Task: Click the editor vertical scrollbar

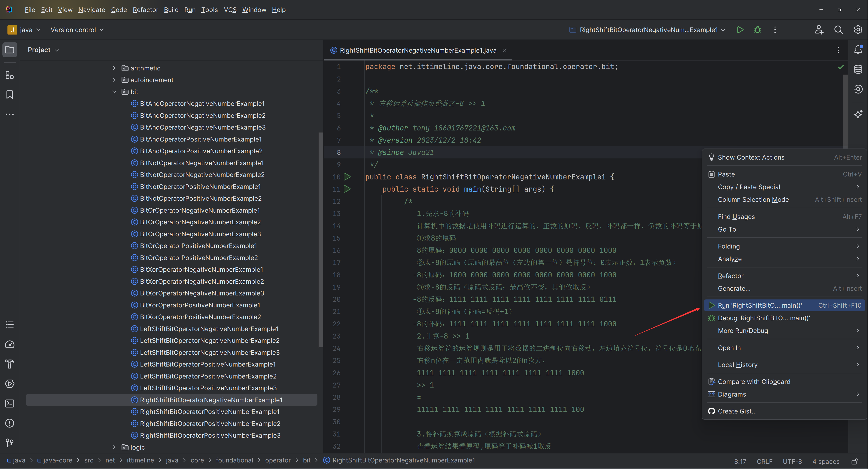Action: (x=845, y=111)
